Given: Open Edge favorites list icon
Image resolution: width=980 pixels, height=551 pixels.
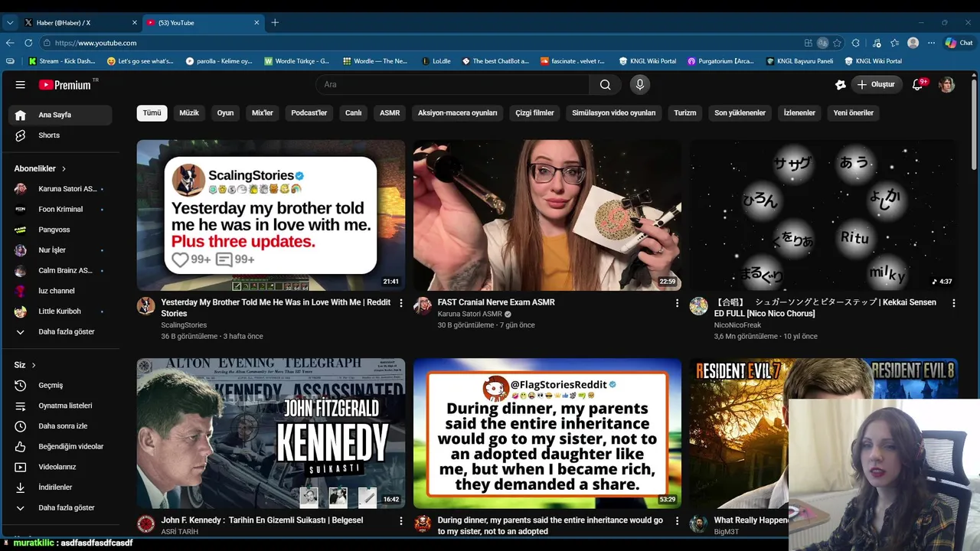Looking at the screenshot, I should click(894, 43).
